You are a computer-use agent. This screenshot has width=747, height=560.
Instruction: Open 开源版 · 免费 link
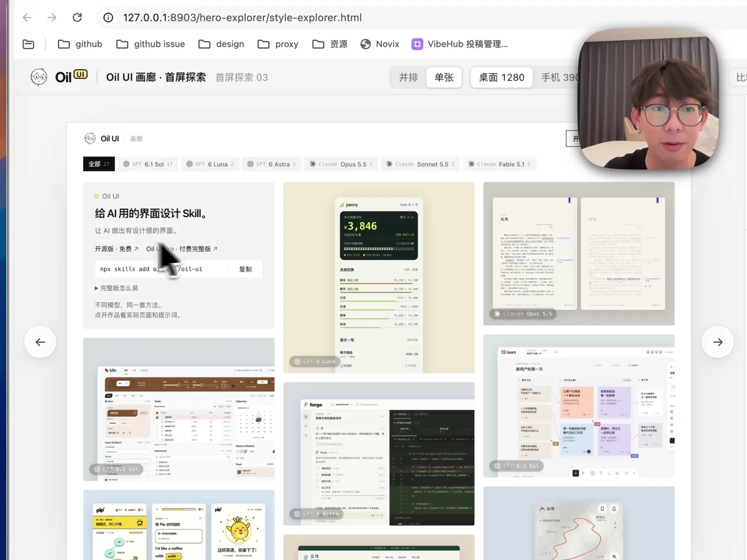(x=117, y=249)
